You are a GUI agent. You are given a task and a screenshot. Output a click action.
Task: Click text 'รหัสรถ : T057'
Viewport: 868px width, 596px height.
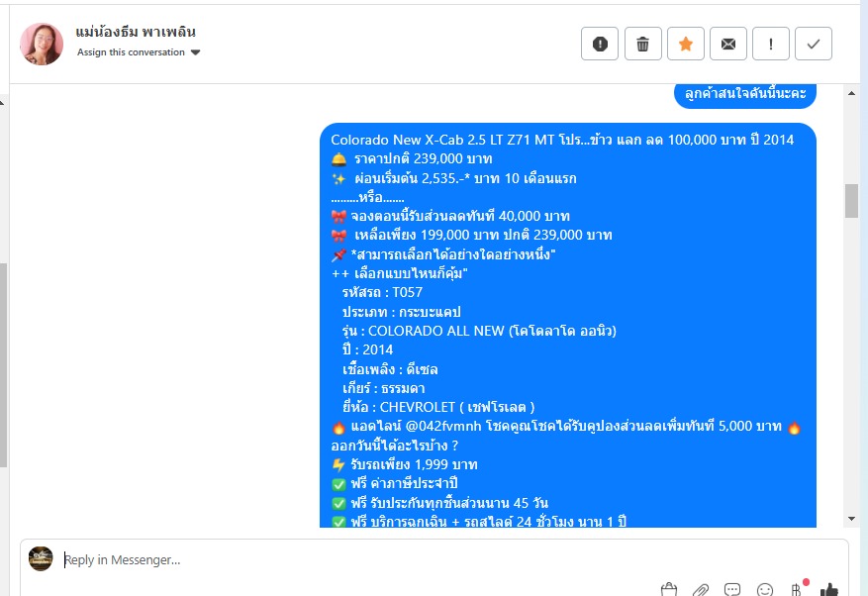[x=382, y=292]
